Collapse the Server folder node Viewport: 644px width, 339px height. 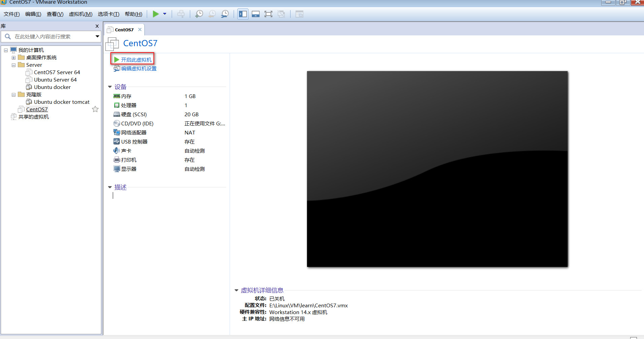[13, 65]
